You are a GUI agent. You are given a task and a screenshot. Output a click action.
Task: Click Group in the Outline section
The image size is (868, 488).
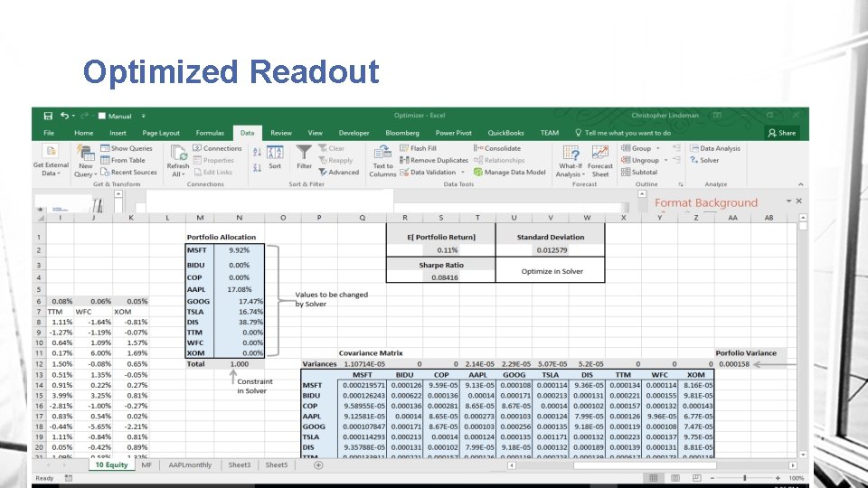coord(636,148)
